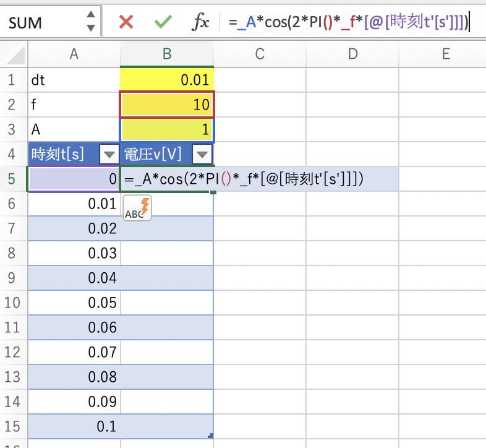Click empty cell B10 in voltage column

click(x=167, y=303)
